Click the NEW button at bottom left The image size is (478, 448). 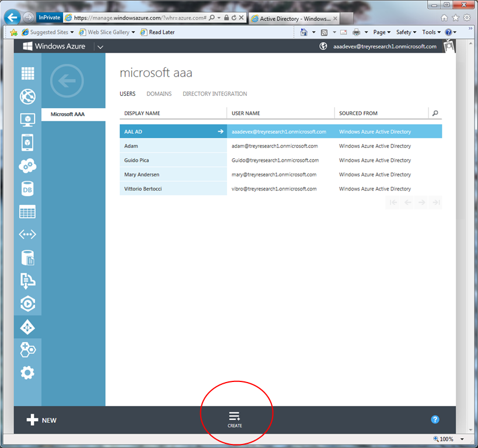[x=41, y=420]
